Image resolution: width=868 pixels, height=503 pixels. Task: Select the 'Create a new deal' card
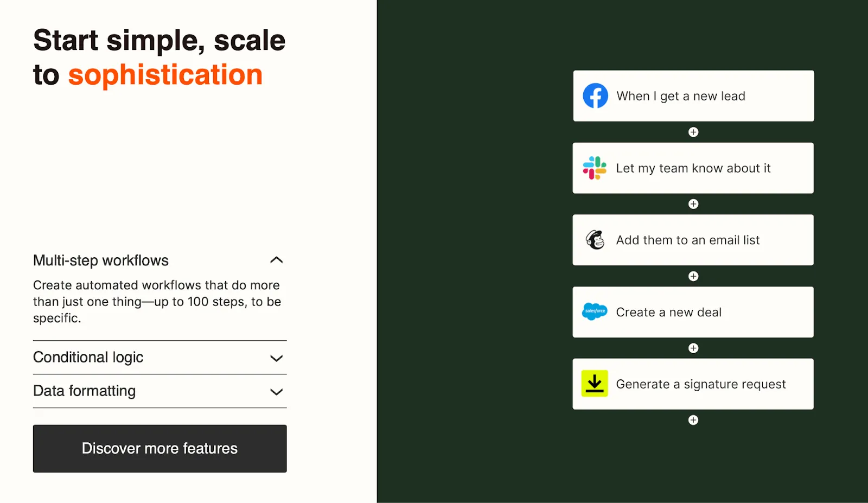click(x=693, y=312)
